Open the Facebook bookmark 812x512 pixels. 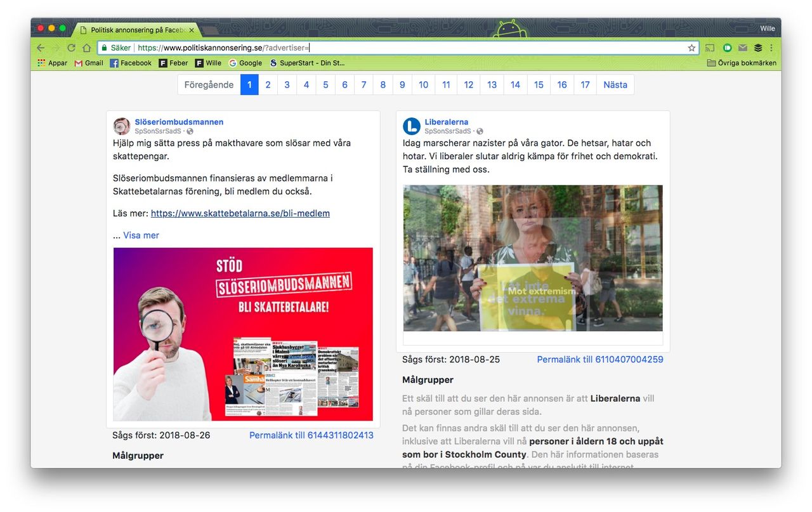tap(131, 63)
